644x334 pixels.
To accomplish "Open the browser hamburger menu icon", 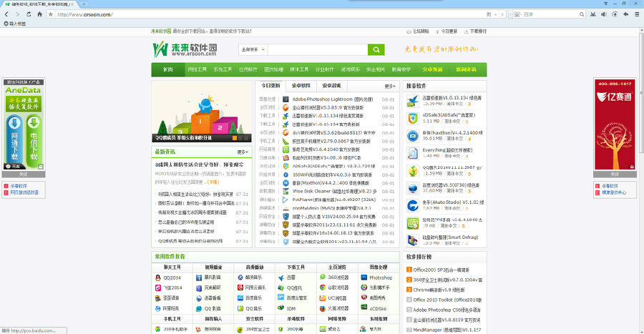I will [x=637, y=14].
